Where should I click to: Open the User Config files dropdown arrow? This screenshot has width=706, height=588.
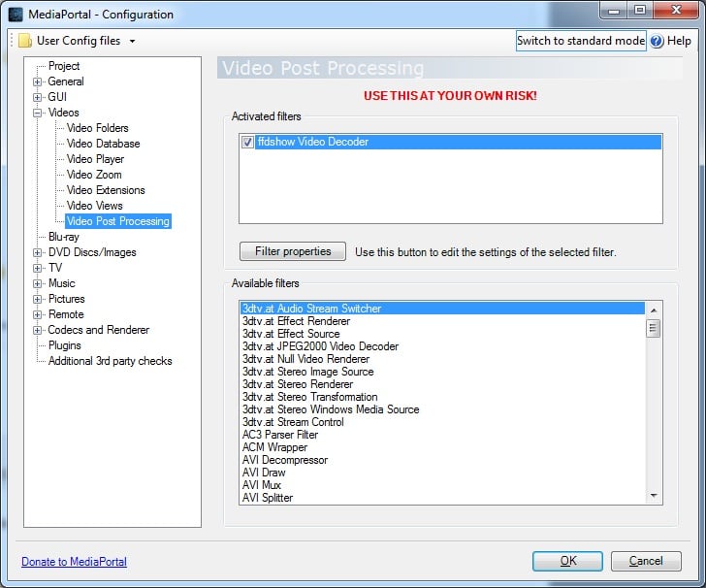point(132,42)
